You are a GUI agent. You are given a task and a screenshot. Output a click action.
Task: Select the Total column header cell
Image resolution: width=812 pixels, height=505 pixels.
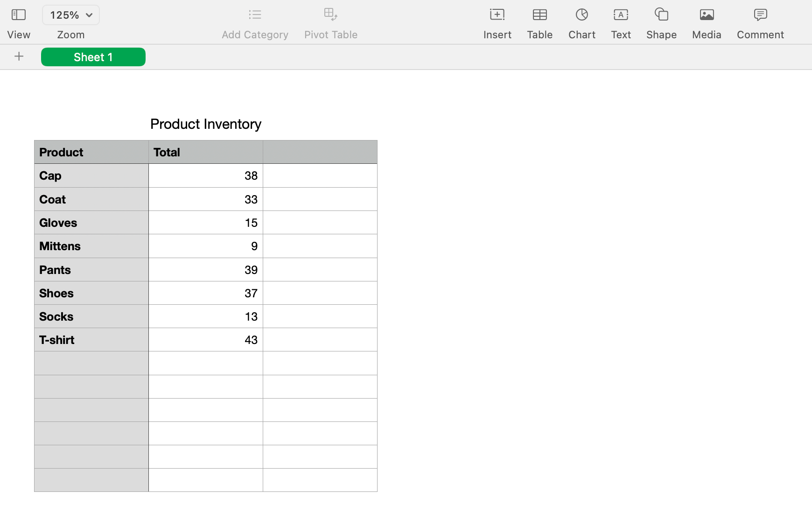point(205,152)
